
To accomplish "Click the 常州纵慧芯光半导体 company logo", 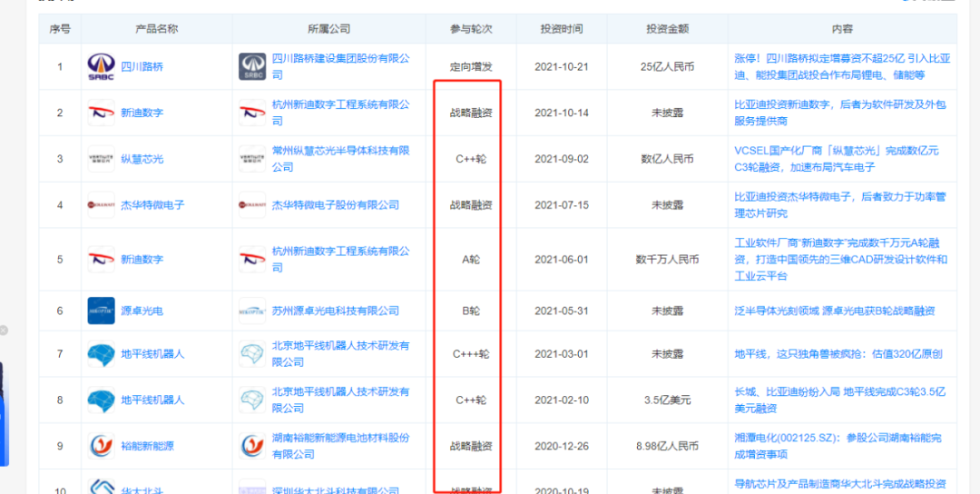I will tap(252, 159).
